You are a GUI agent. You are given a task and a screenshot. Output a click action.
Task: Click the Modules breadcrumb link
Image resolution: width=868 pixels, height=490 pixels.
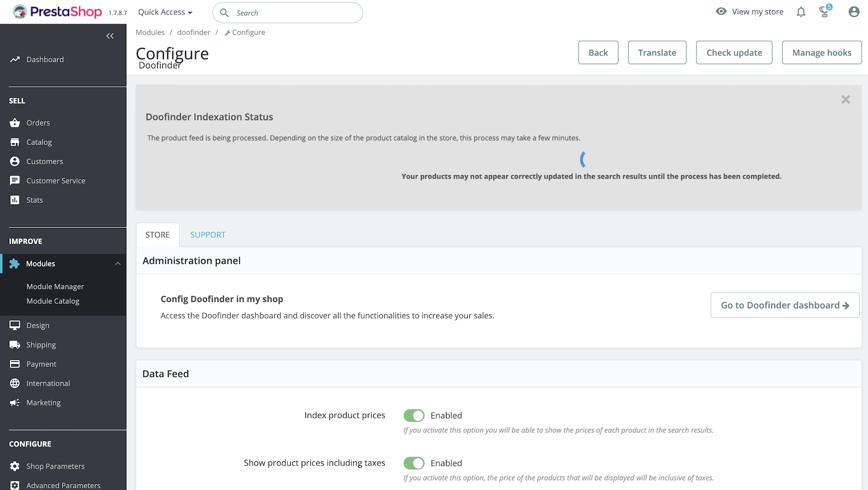point(150,33)
